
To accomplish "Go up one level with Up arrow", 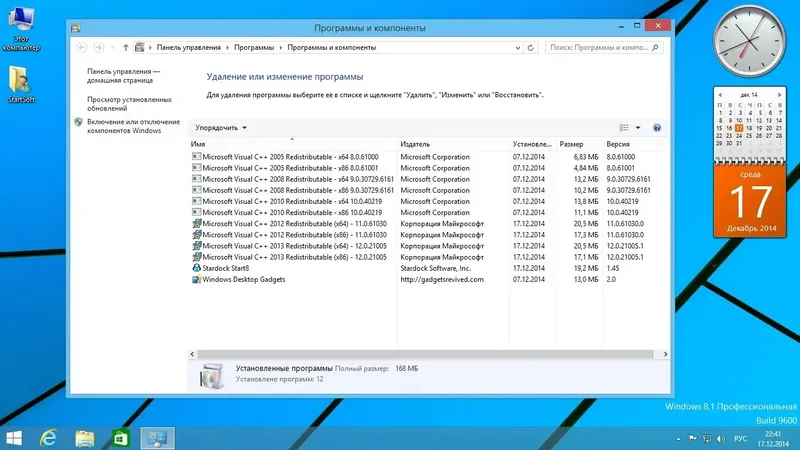I will [126, 47].
